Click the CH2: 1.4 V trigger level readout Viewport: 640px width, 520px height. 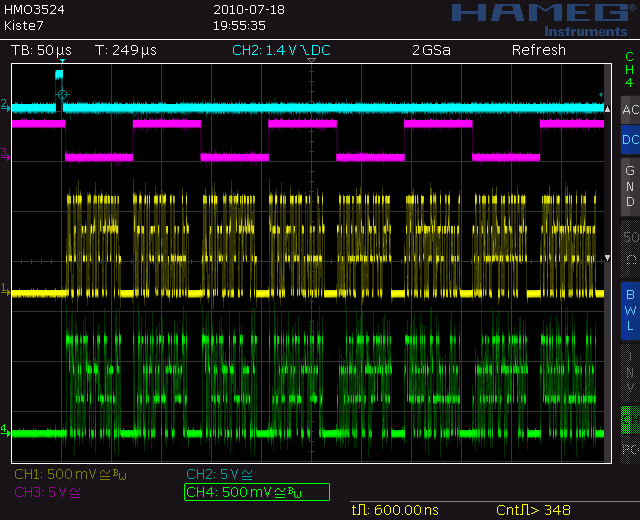(x=281, y=50)
